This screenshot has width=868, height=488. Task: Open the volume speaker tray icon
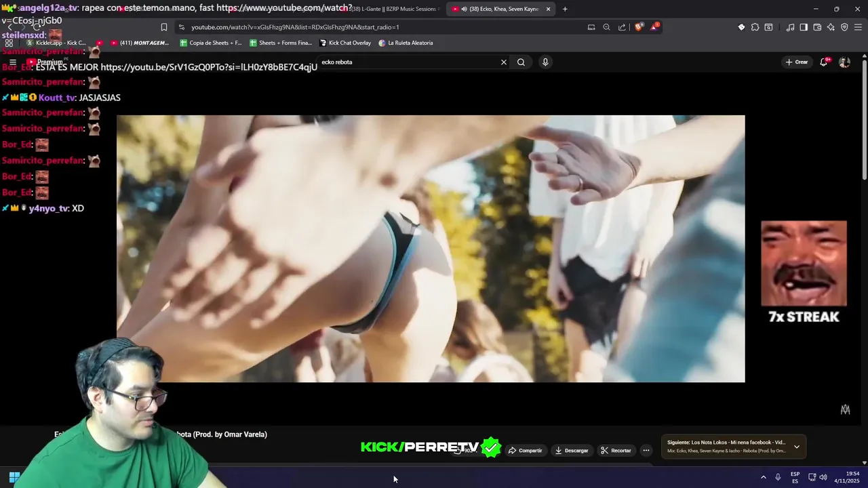[x=823, y=477]
